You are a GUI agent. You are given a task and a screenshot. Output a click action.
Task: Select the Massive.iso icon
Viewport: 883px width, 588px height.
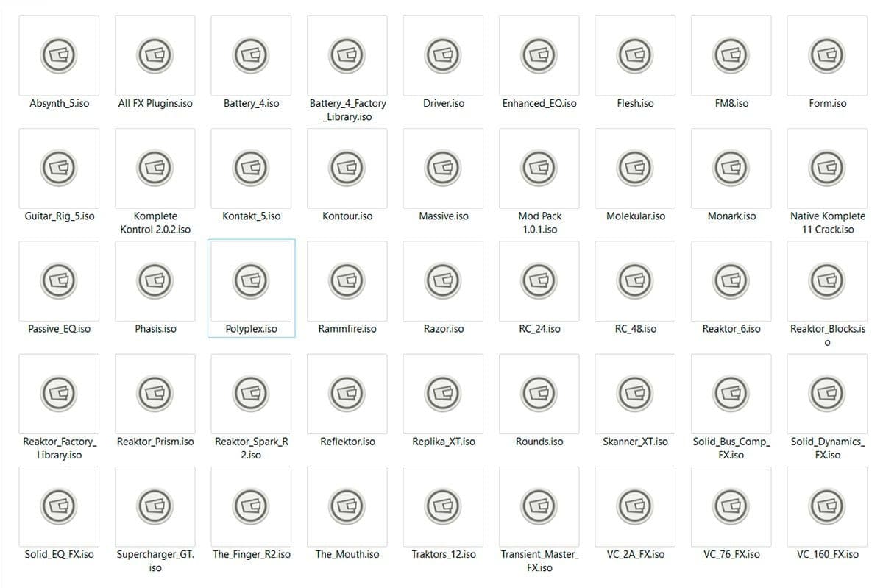point(444,168)
